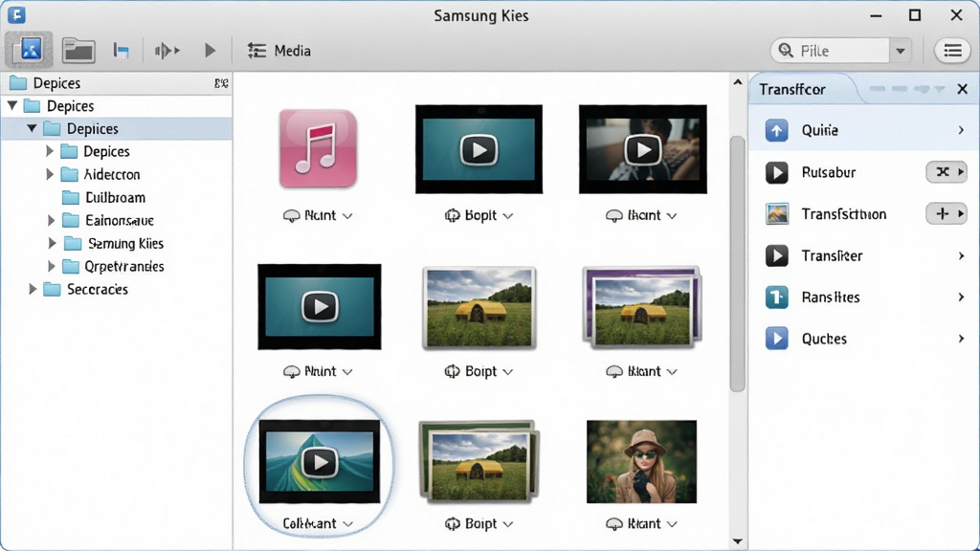Open the dark video thumbnail in top row
Viewport: 980px width, 551px height.
coord(642,149)
